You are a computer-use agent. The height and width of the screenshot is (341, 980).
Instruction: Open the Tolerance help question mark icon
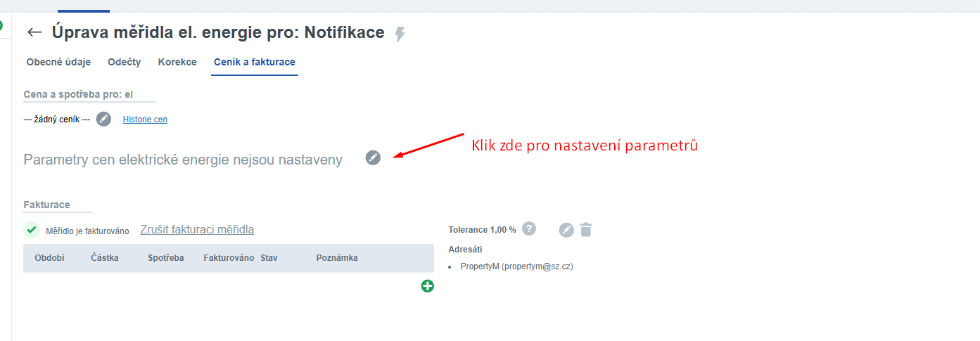coord(529,229)
